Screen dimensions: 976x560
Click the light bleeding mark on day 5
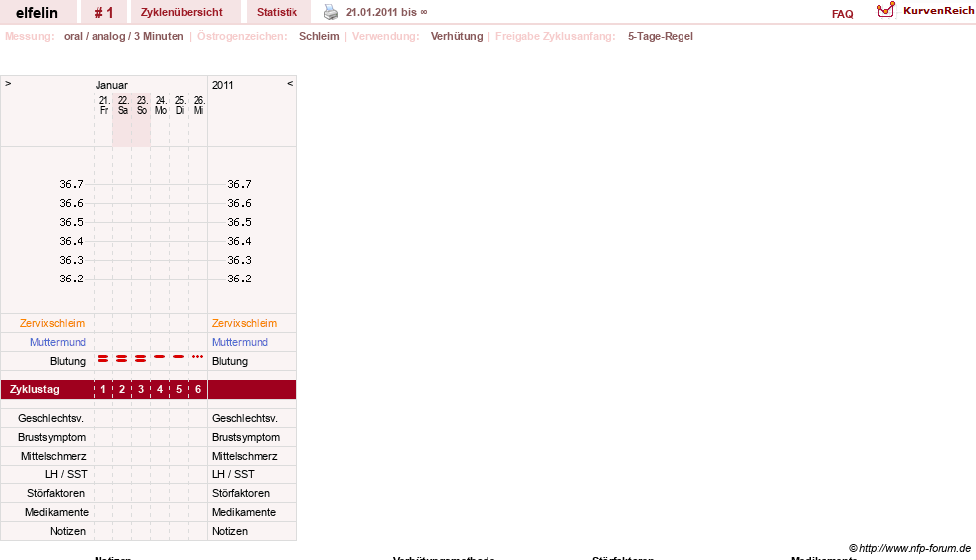click(x=179, y=356)
